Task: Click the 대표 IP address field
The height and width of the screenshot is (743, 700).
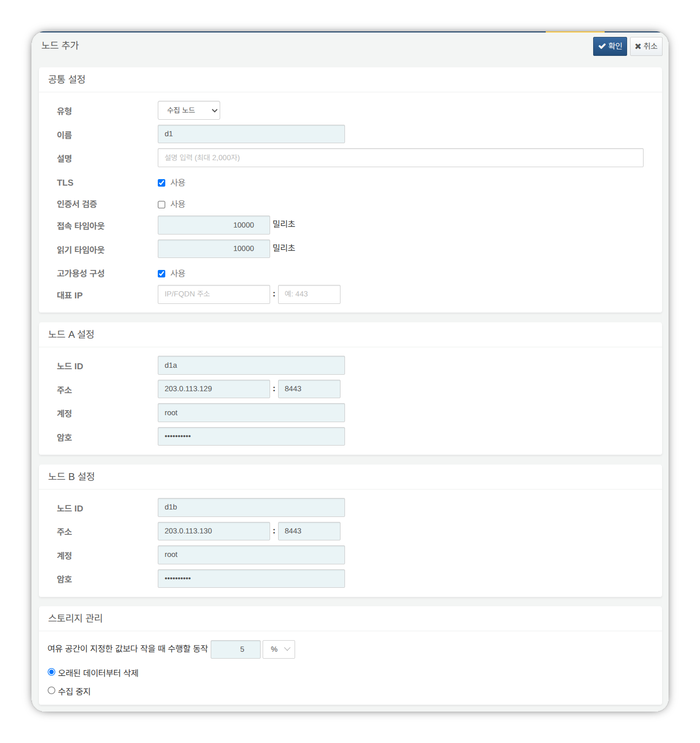Action: pos(214,294)
